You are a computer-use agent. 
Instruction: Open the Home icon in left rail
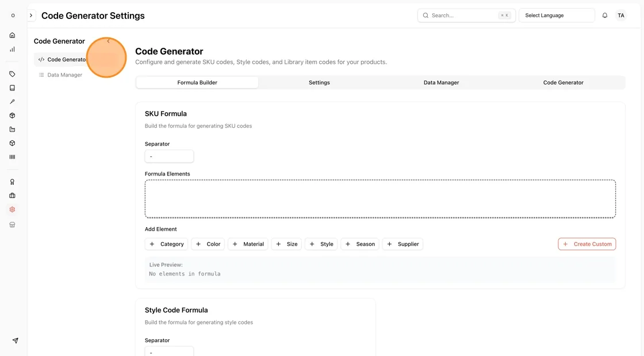(12, 35)
